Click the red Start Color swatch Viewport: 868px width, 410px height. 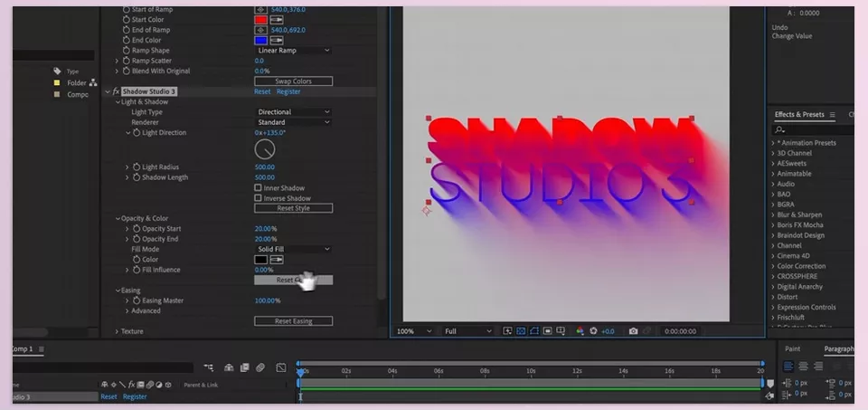pos(260,20)
